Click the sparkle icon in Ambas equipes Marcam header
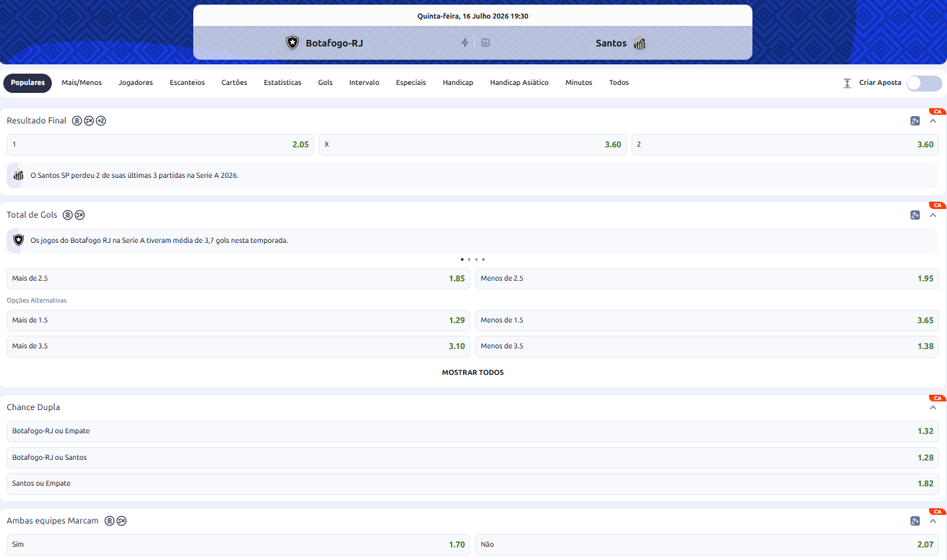Image resolution: width=947 pixels, height=560 pixels. click(x=915, y=521)
